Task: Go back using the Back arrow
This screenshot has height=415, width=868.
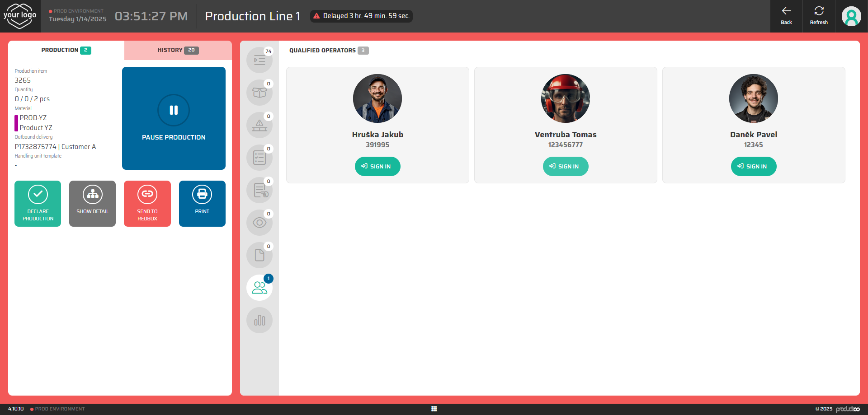Action: 786,16
